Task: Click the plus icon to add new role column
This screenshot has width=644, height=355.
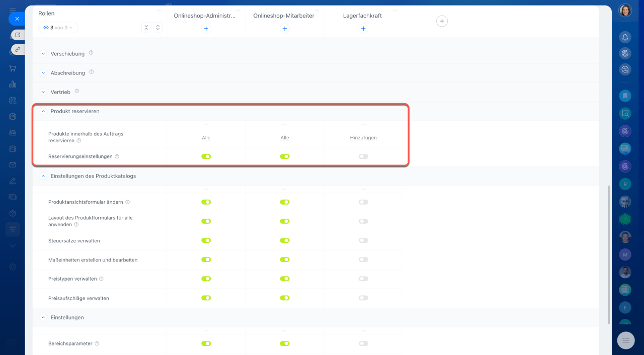Action: (x=442, y=21)
